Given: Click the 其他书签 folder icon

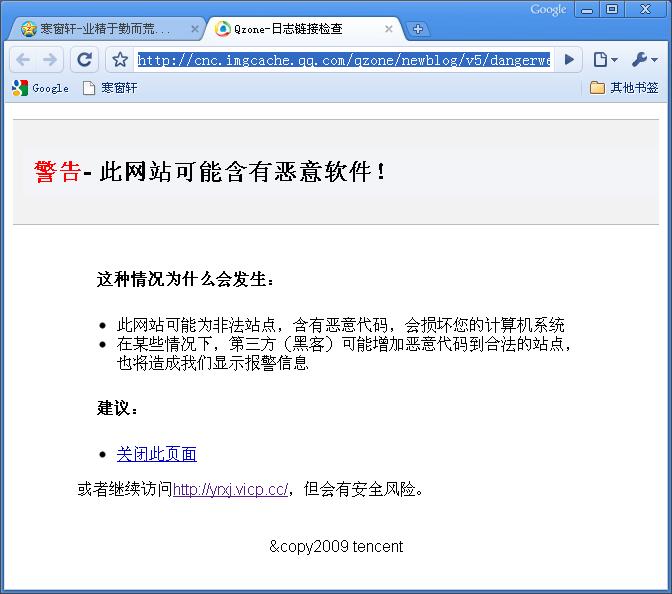Looking at the screenshot, I should [597, 87].
